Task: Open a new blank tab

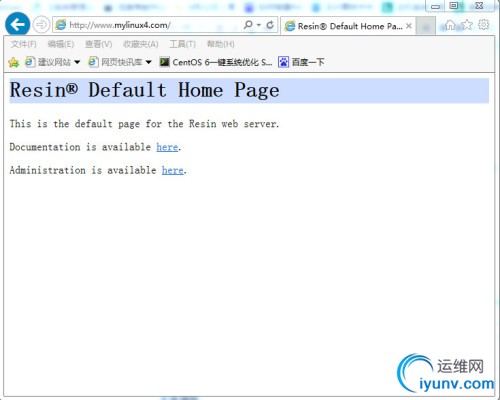Action: point(426,26)
